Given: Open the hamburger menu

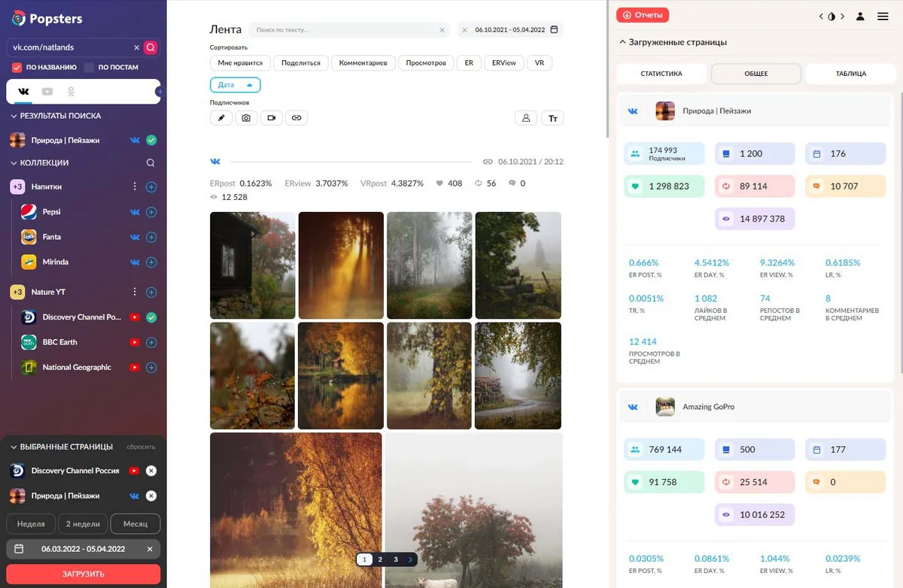Looking at the screenshot, I should pyautogui.click(x=883, y=16).
